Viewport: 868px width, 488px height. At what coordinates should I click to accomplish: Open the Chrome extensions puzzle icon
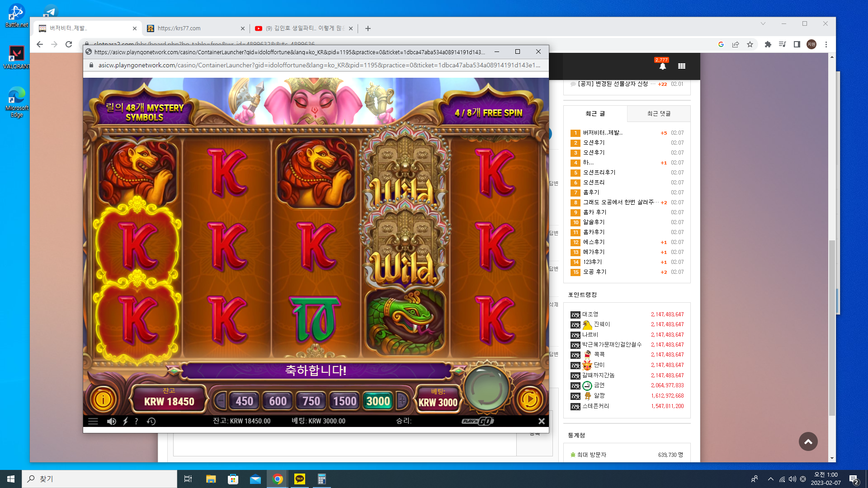coord(768,44)
